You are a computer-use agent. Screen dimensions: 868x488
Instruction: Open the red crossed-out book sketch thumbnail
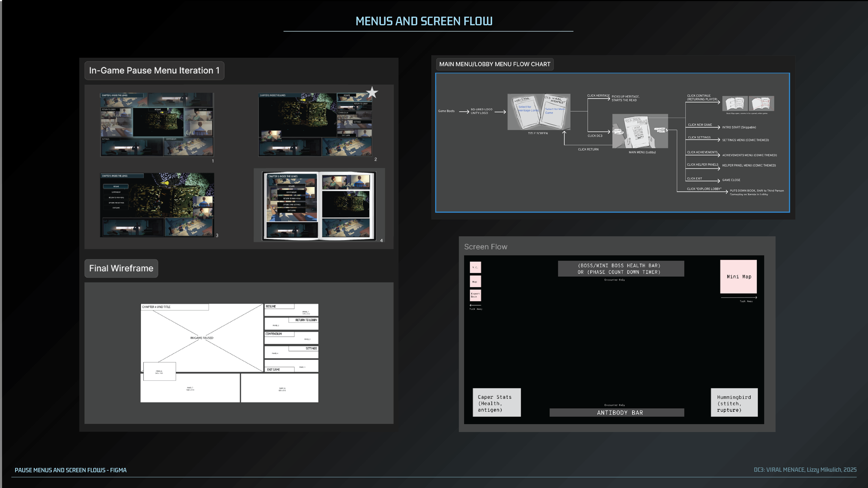click(x=761, y=103)
